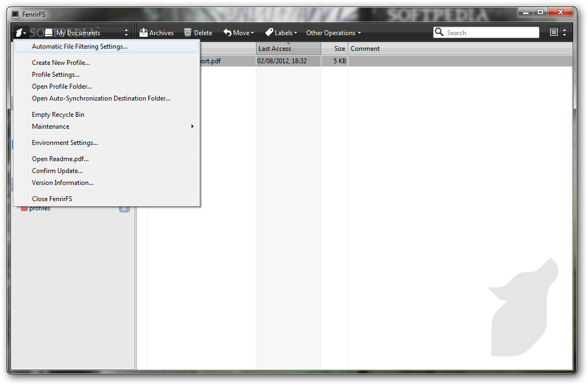This screenshot has width=588, height=385.
Task: Click the 5 KB size cell
Action: coord(334,61)
